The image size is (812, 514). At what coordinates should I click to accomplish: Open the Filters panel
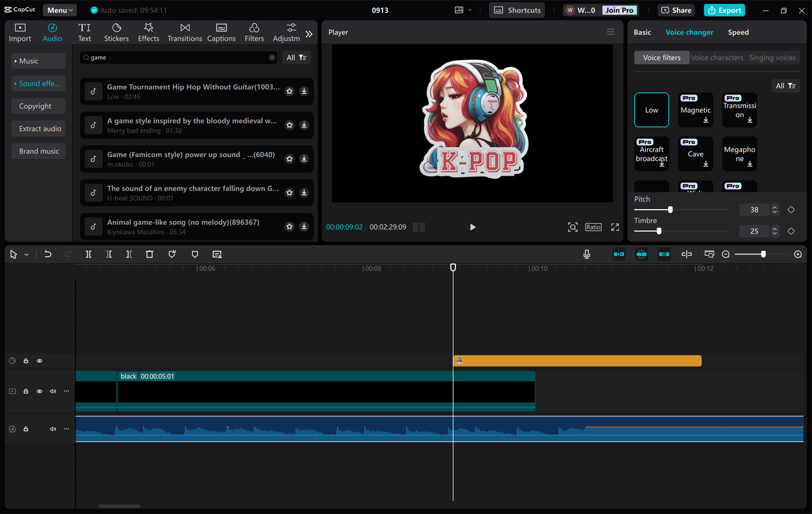tap(254, 32)
